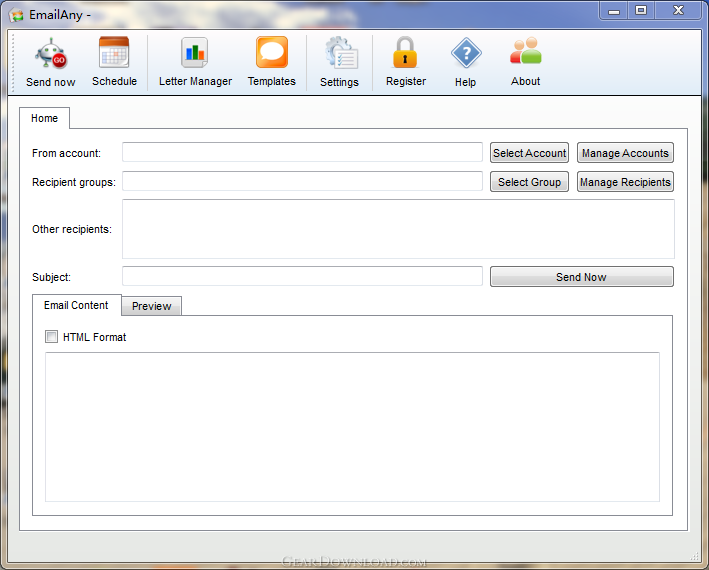Image resolution: width=709 pixels, height=570 pixels.
Task: Open Manage Recipients
Action: (625, 182)
